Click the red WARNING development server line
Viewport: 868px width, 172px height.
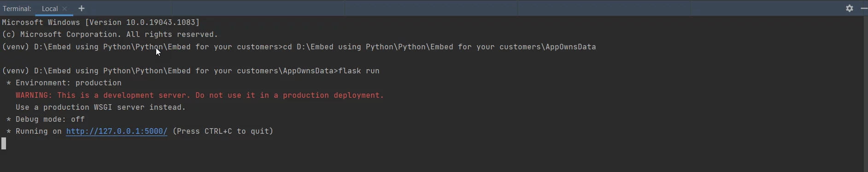point(199,95)
